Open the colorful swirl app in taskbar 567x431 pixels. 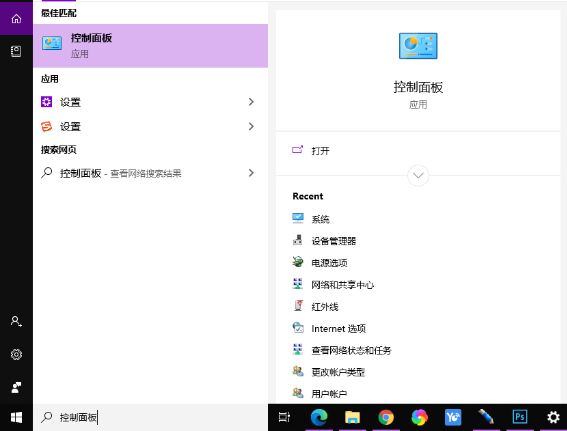pos(419,417)
